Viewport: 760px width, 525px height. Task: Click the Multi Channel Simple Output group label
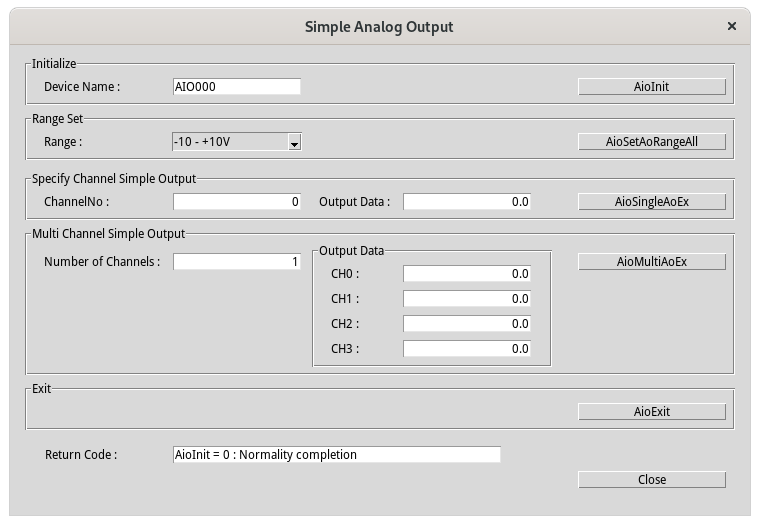(x=108, y=234)
